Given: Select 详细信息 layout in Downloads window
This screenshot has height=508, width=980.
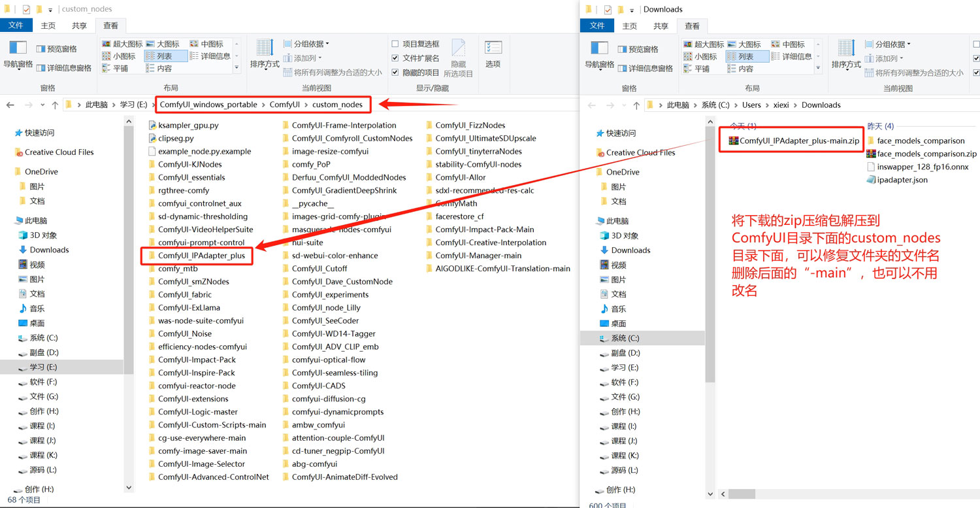Looking at the screenshot, I should [791, 57].
